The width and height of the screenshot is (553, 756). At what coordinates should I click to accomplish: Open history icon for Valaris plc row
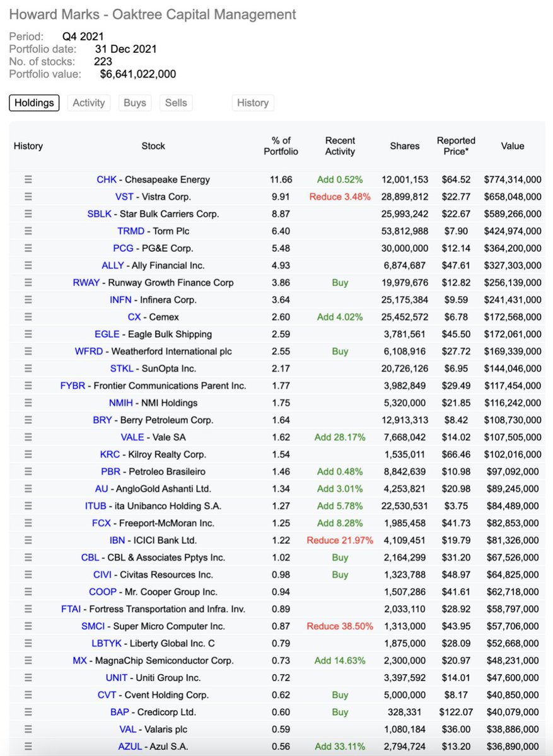pyautogui.click(x=28, y=729)
